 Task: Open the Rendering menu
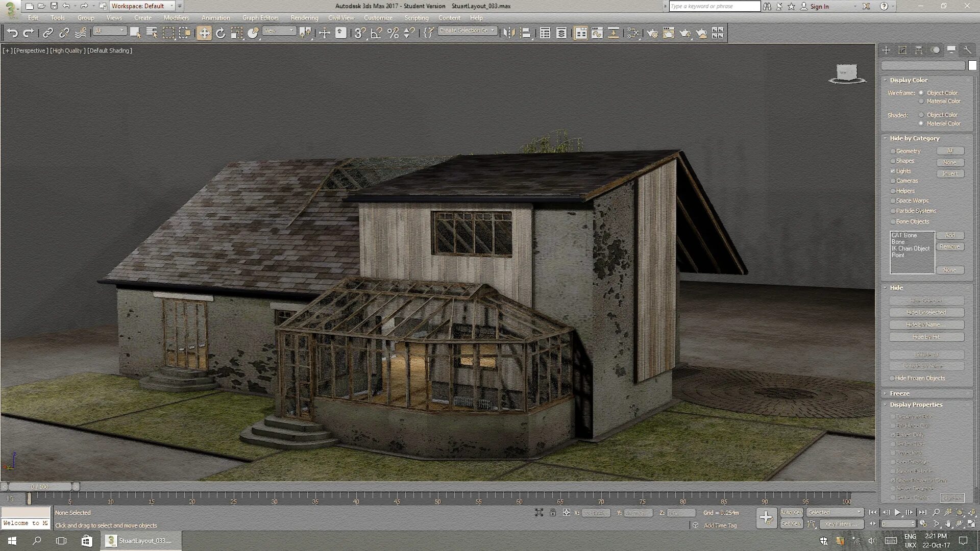[304, 17]
